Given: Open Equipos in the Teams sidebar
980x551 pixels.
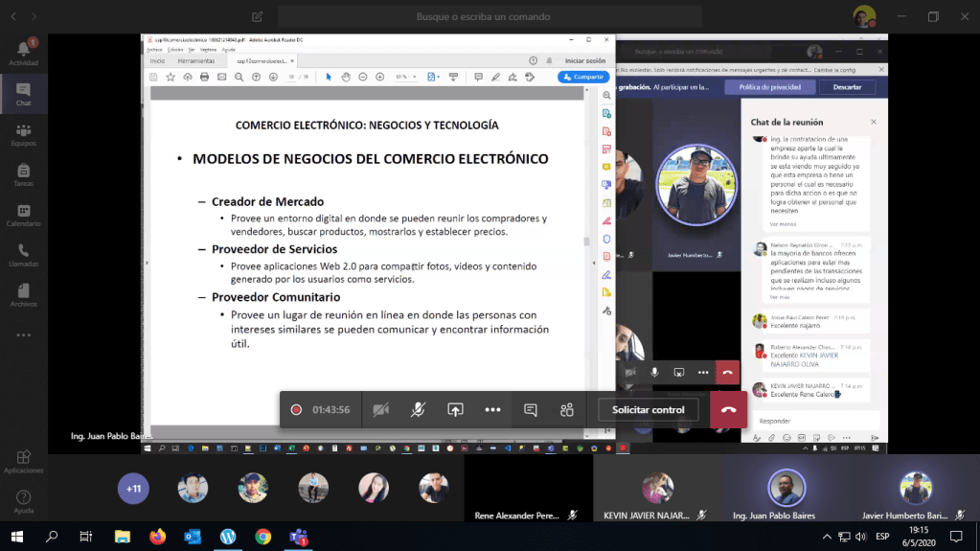Looking at the screenshot, I should pos(23,135).
